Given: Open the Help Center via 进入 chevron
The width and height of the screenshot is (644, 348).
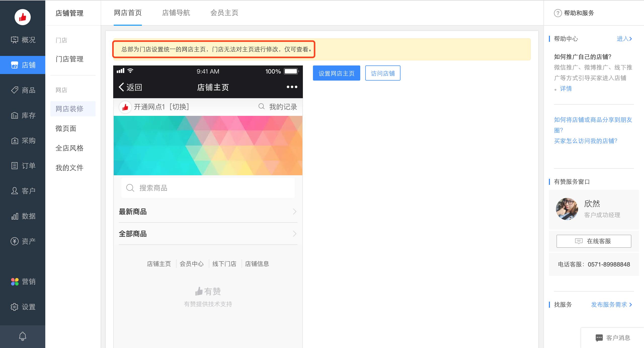Looking at the screenshot, I should tap(625, 39).
